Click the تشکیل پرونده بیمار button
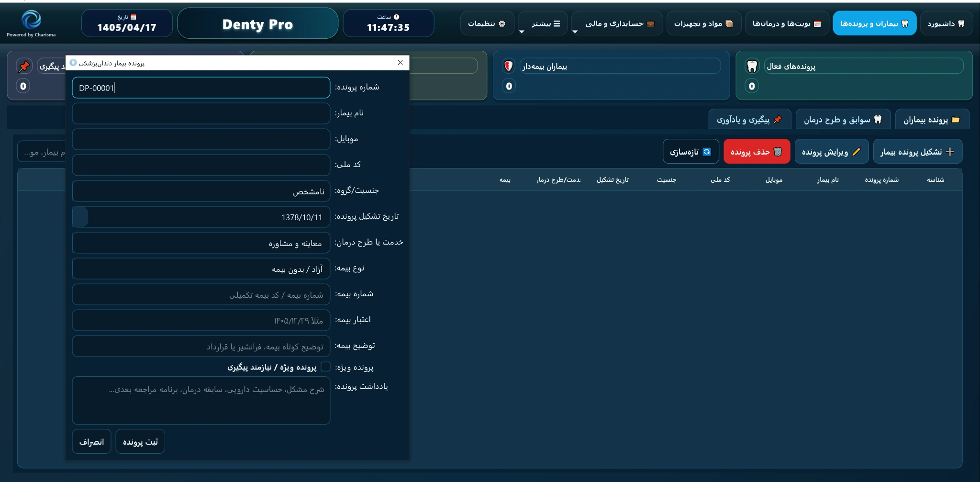Viewport: 980px width, 482px height. (918, 152)
